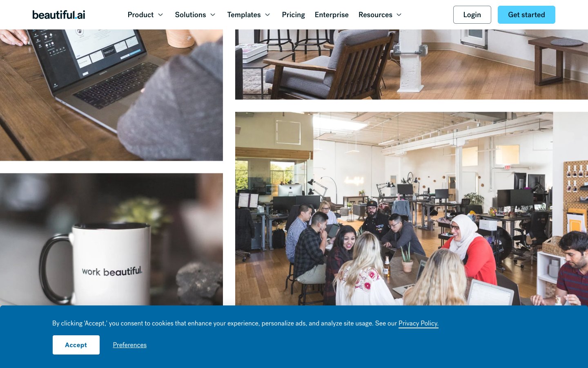Open the Templates dropdown chevron
The image size is (588, 368).
(x=267, y=15)
